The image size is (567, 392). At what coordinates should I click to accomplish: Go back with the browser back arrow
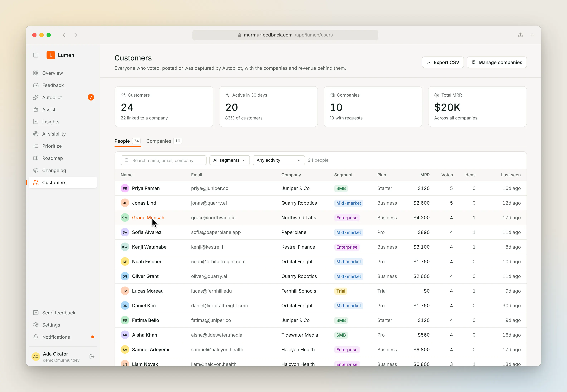(x=64, y=35)
